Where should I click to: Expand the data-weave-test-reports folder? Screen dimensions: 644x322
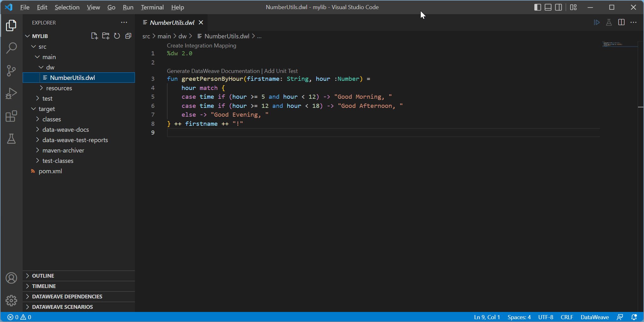pos(79,140)
